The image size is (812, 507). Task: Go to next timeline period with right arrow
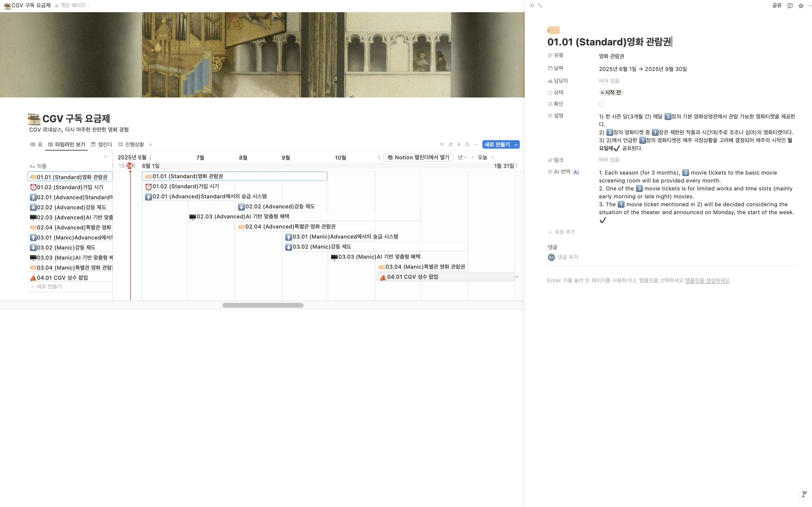(492, 157)
